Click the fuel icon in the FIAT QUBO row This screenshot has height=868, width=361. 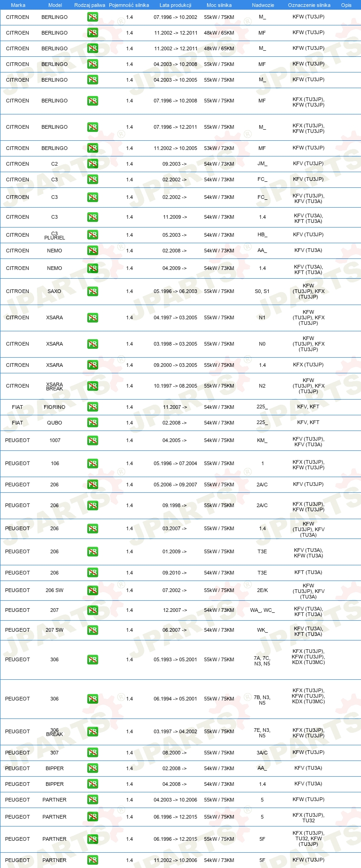tap(92, 423)
